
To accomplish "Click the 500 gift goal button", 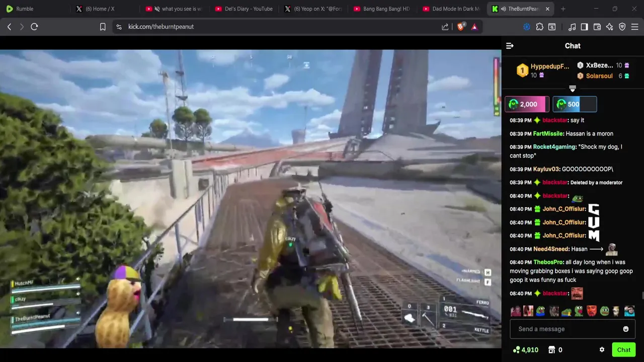I will 575,104.
